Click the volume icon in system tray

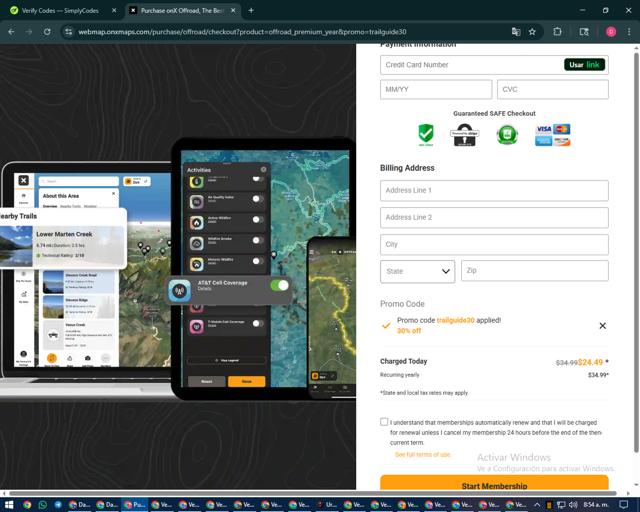(573, 505)
